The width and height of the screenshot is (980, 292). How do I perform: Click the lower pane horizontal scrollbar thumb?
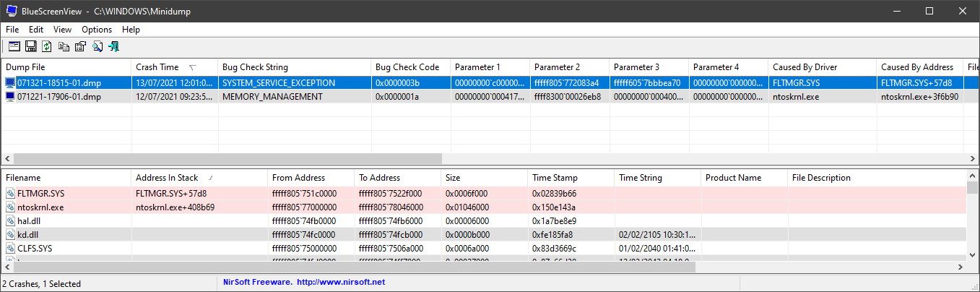pos(353,267)
